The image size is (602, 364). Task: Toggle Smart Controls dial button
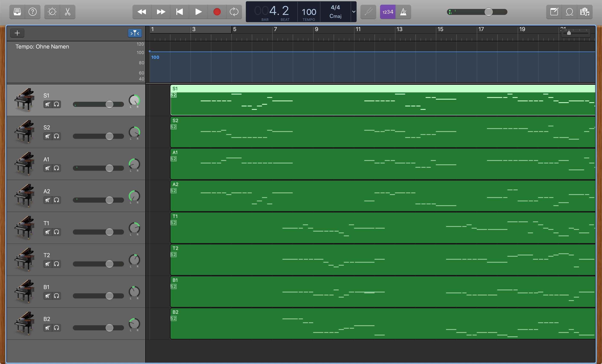[x=52, y=12]
